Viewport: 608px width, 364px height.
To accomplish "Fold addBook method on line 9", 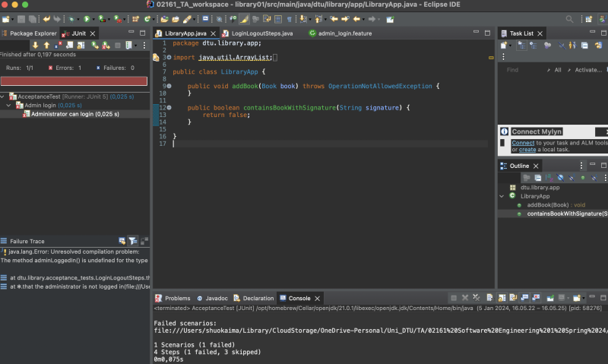I will pos(169,86).
